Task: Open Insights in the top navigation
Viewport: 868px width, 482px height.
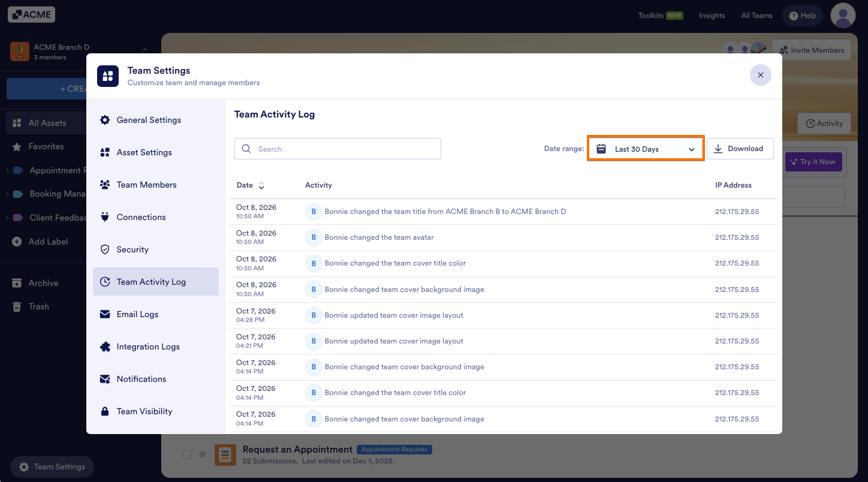Action: [712, 16]
